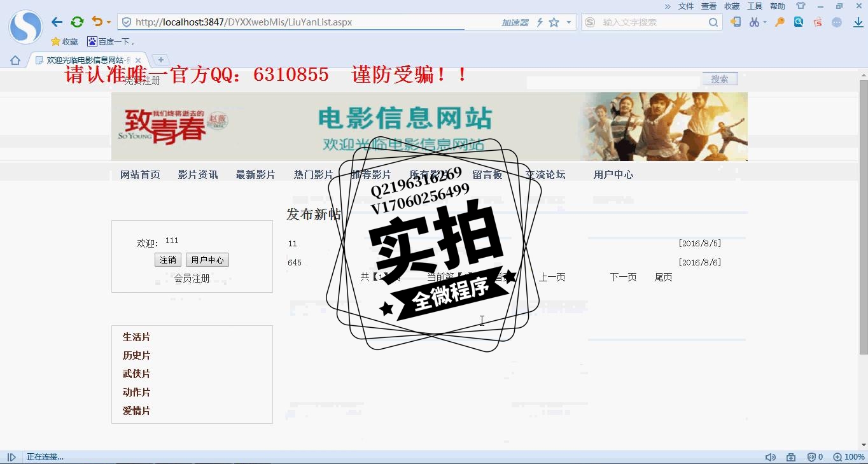Click the magnifier icon in the search box
Screen dimensions: 868x464
tap(713, 22)
